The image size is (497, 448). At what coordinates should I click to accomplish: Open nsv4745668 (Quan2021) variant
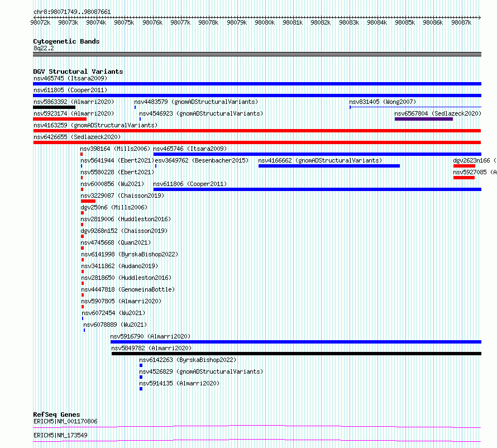click(x=116, y=242)
